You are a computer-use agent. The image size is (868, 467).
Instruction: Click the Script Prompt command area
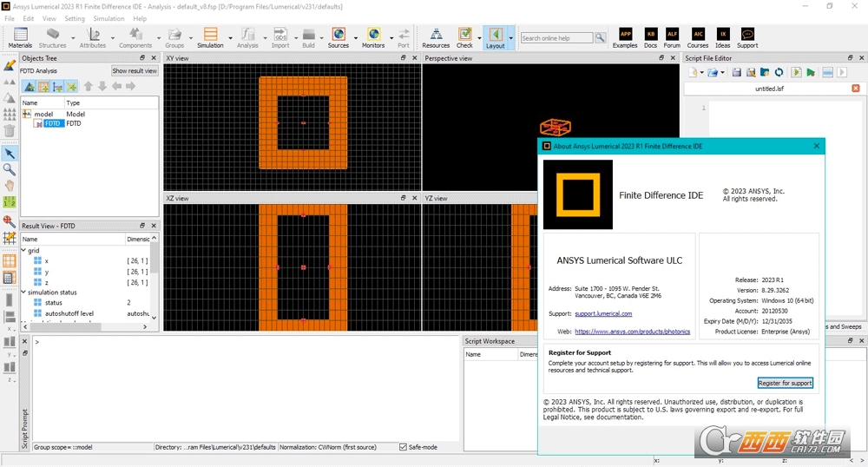point(246,389)
